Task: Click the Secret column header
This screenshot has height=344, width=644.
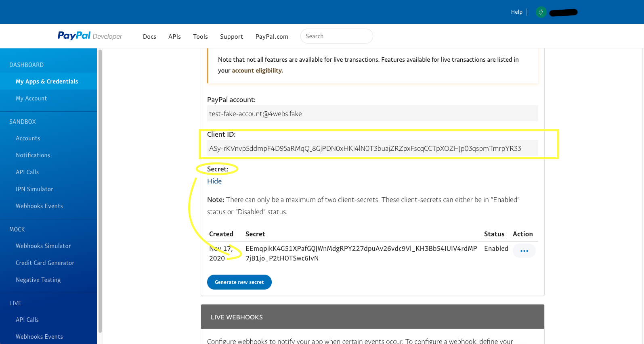Action: click(255, 234)
